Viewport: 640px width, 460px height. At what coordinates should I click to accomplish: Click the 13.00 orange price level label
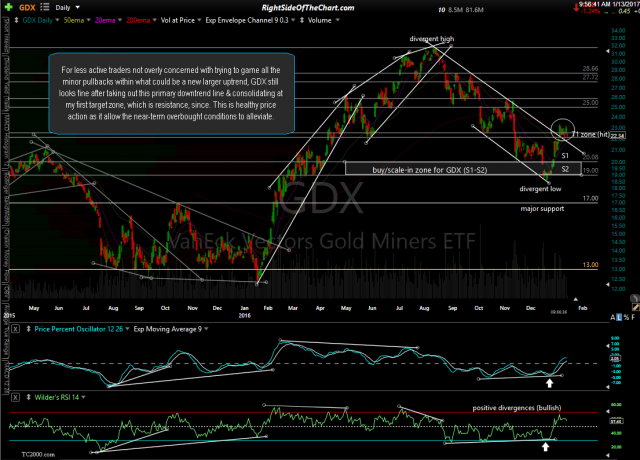(590, 265)
